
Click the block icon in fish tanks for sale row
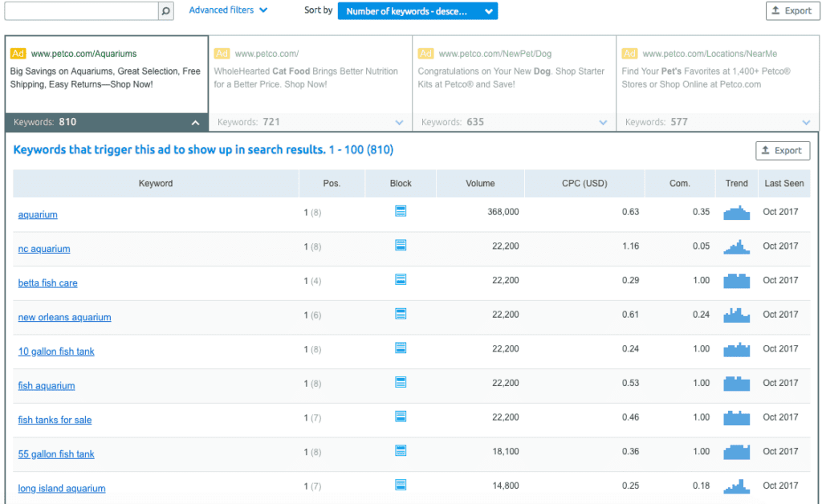[401, 417]
